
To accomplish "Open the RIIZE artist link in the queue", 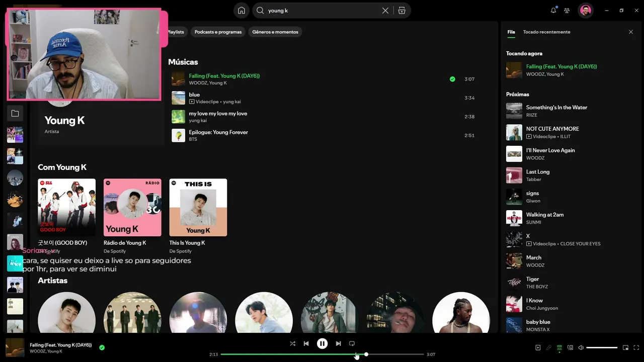I will coord(532,115).
